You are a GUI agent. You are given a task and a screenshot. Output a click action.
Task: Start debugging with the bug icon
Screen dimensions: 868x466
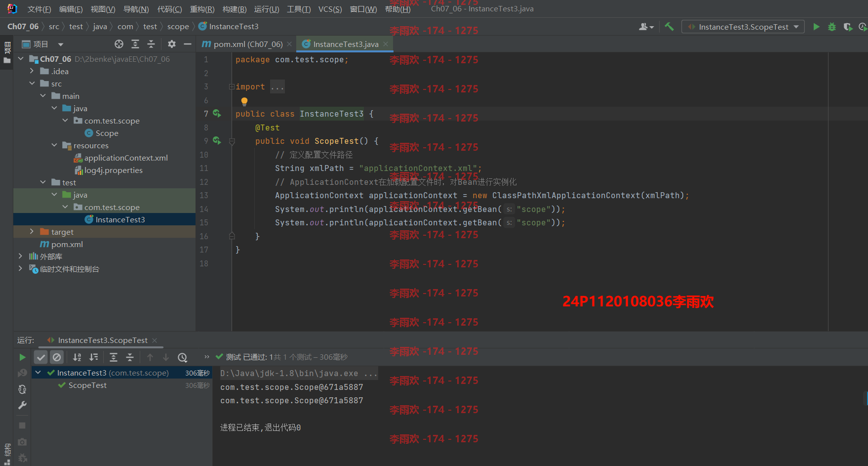(x=832, y=27)
